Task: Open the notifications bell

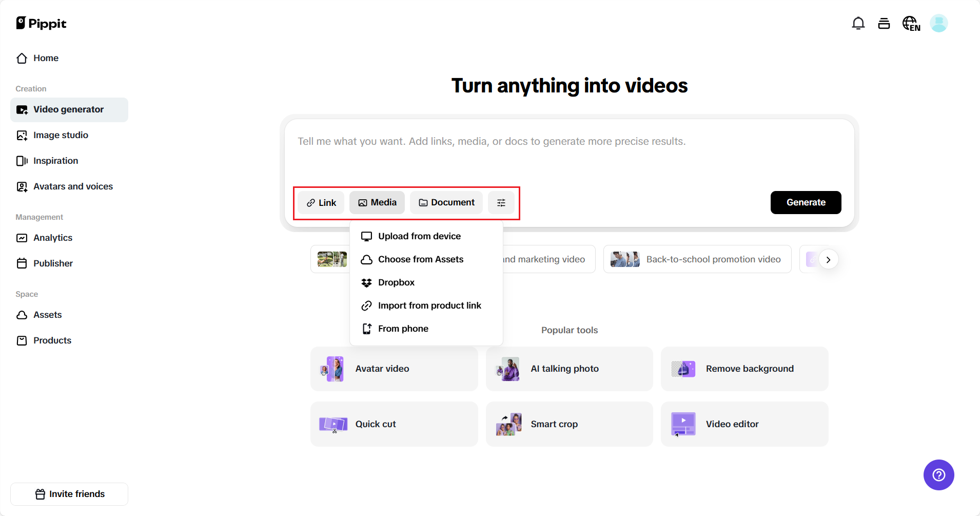Action: point(857,23)
